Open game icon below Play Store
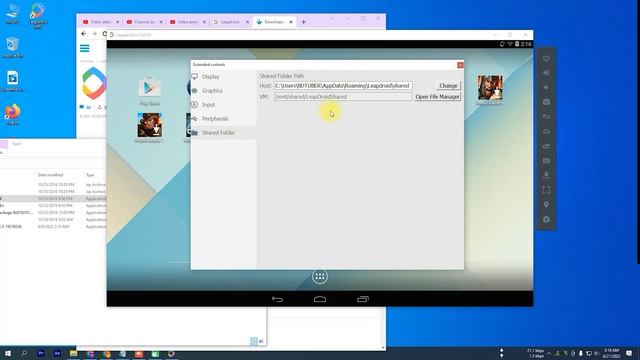This screenshot has width=640, height=360. tap(149, 125)
